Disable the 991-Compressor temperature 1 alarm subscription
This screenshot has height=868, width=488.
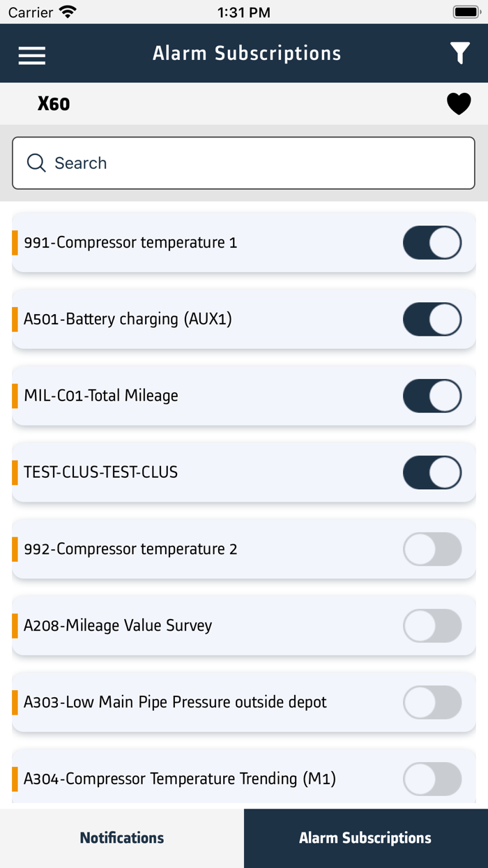(x=432, y=242)
